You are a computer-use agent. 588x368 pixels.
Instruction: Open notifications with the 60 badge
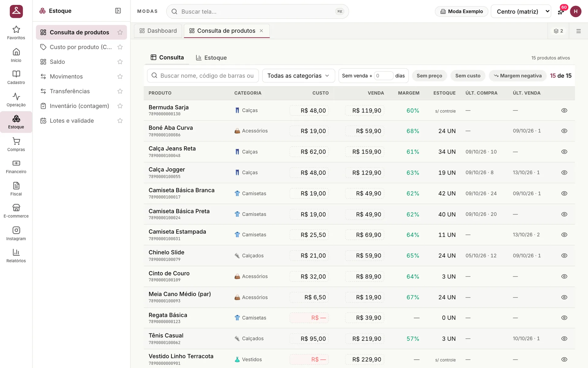coord(561,12)
